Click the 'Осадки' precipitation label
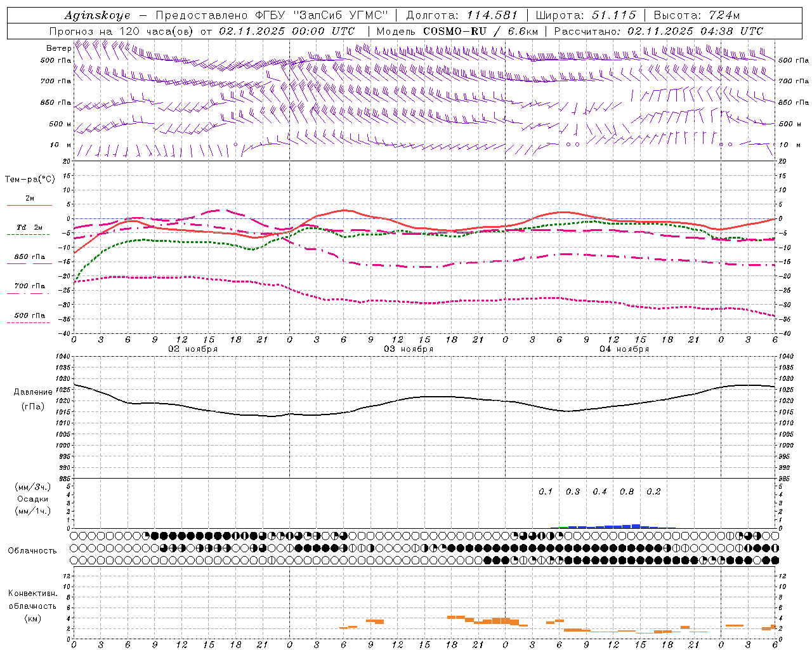 [x=33, y=500]
